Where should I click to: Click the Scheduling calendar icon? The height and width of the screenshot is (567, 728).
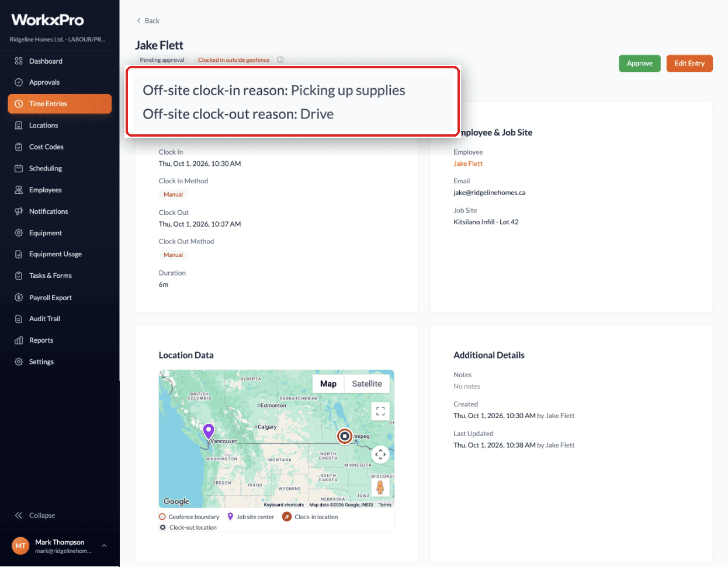point(19,168)
